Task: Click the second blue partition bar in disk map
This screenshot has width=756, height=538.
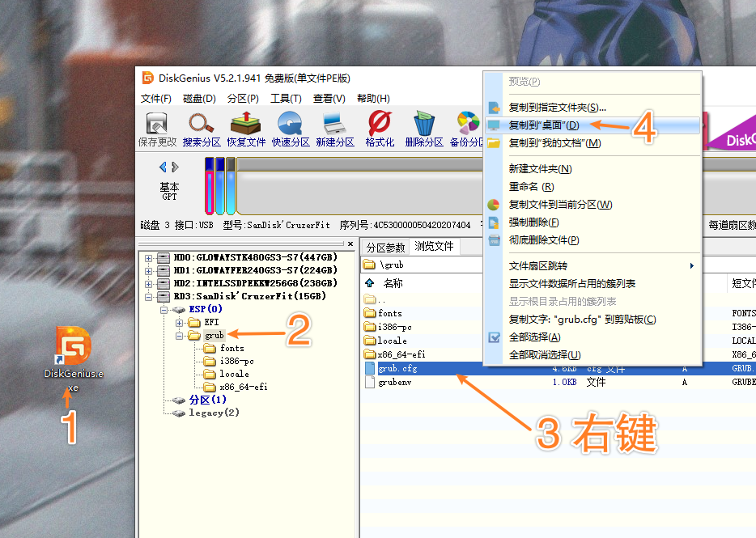Action: coord(220,185)
